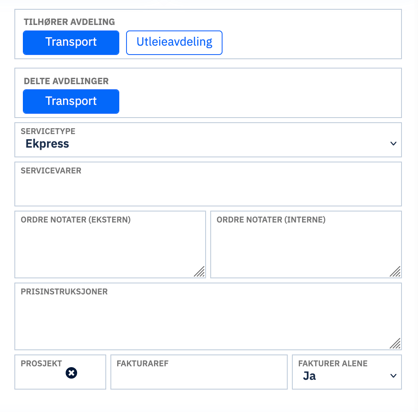The height and width of the screenshot is (412, 418).
Task: Grab the resize handle of Ordre notater (ekstern)
Action: click(199, 272)
